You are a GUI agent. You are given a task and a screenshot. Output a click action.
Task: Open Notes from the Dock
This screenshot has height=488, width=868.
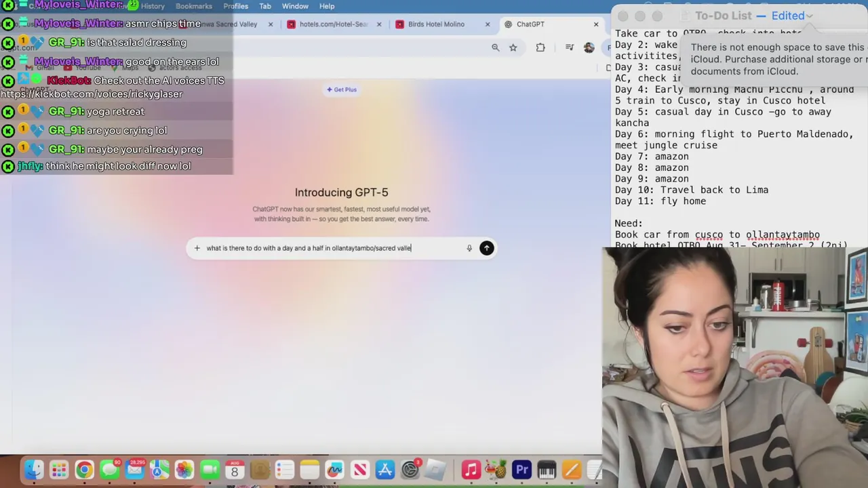click(x=310, y=470)
